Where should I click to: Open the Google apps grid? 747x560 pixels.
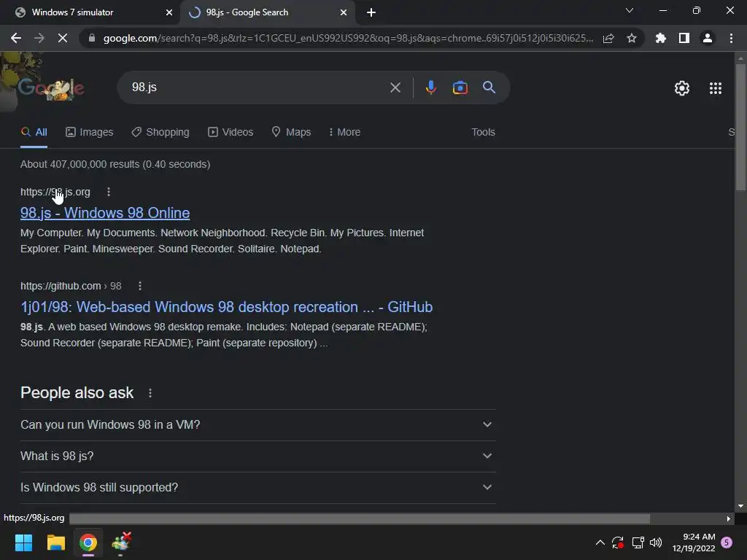[716, 88]
